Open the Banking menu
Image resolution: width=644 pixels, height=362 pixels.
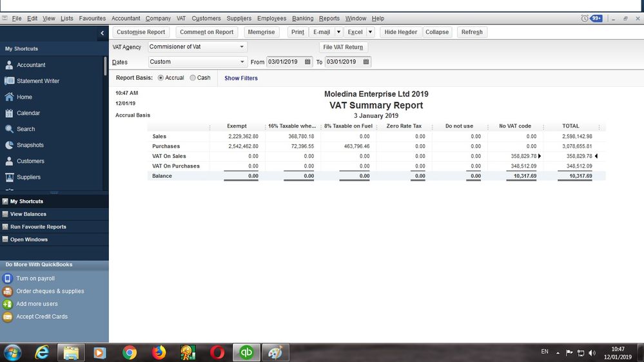pyautogui.click(x=303, y=19)
